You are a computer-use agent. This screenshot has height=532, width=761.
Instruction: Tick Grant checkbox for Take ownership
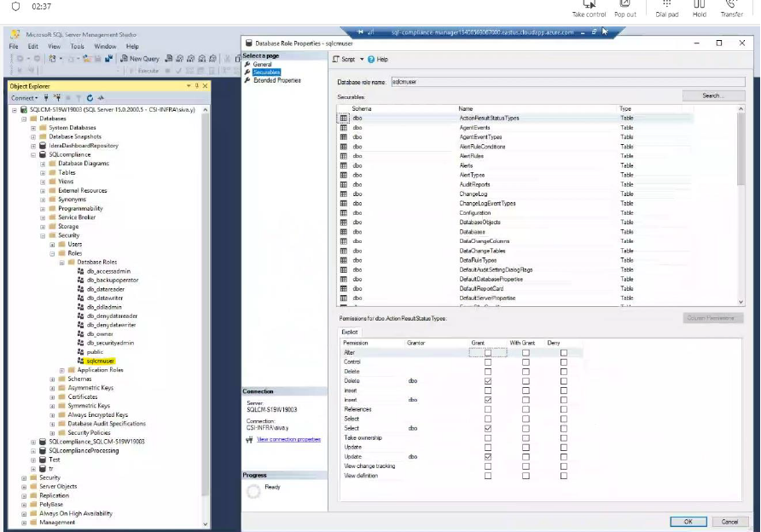pyautogui.click(x=488, y=438)
